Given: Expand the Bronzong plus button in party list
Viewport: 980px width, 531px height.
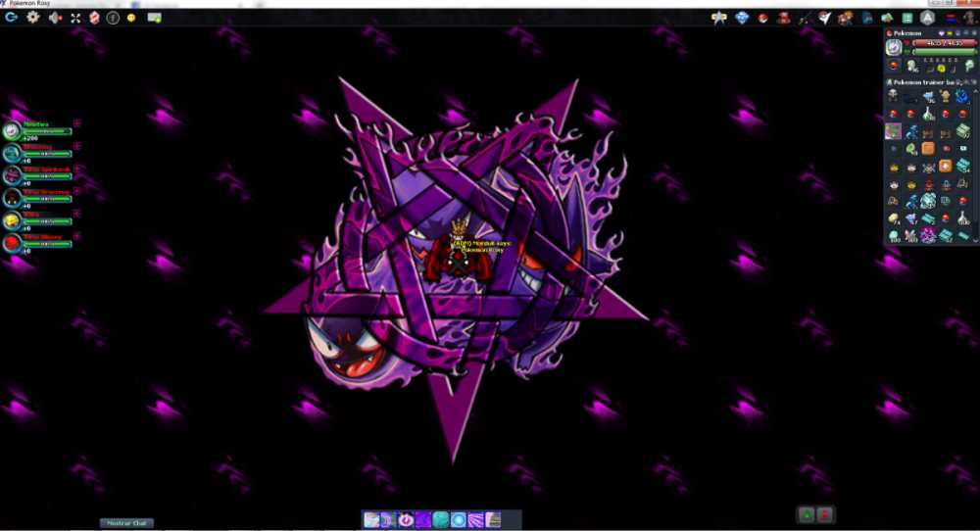Looking at the screenshot, I should tap(76, 146).
